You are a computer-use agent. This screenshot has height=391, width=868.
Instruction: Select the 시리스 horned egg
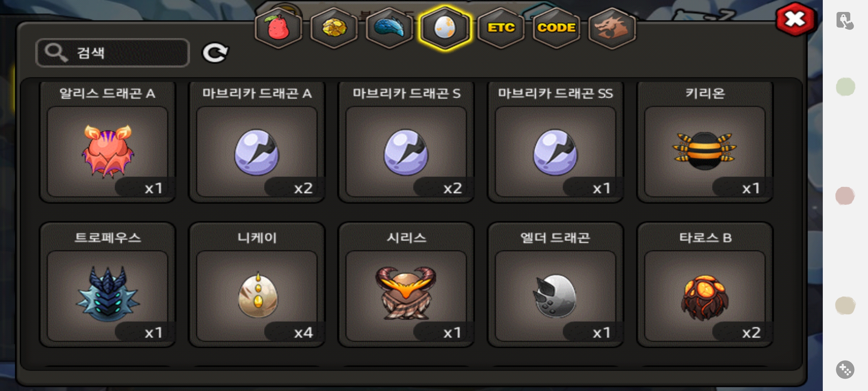point(406,285)
